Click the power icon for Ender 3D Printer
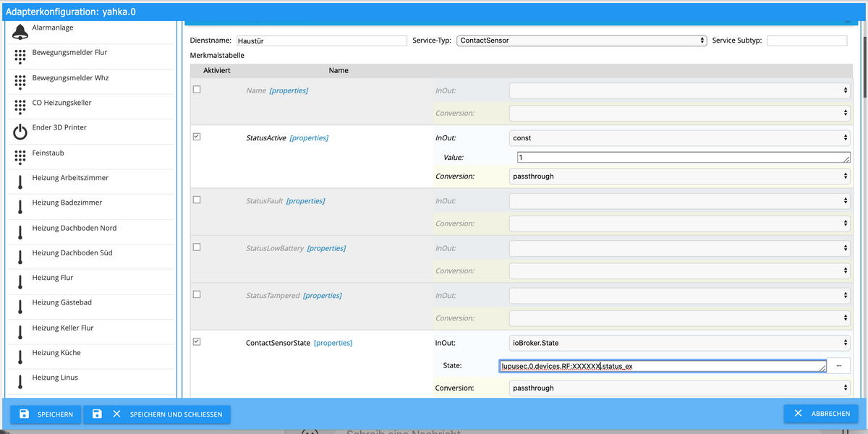Screen dimensions: 868x434 click(x=20, y=132)
